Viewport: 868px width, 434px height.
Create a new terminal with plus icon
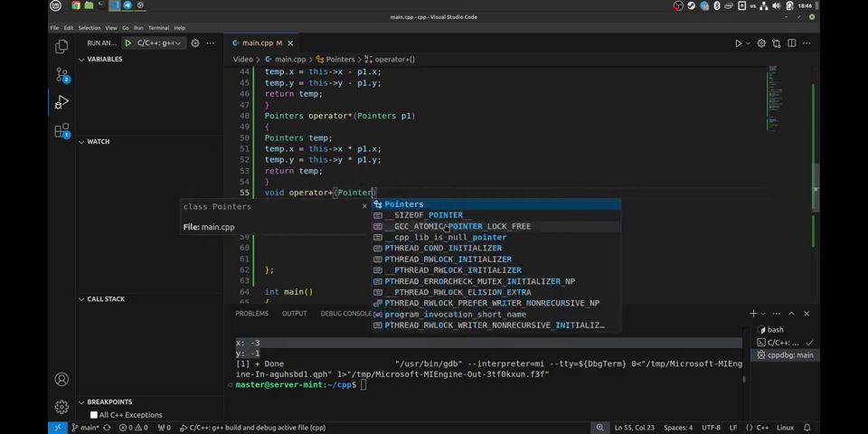pyautogui.click(x=753, y=314)
